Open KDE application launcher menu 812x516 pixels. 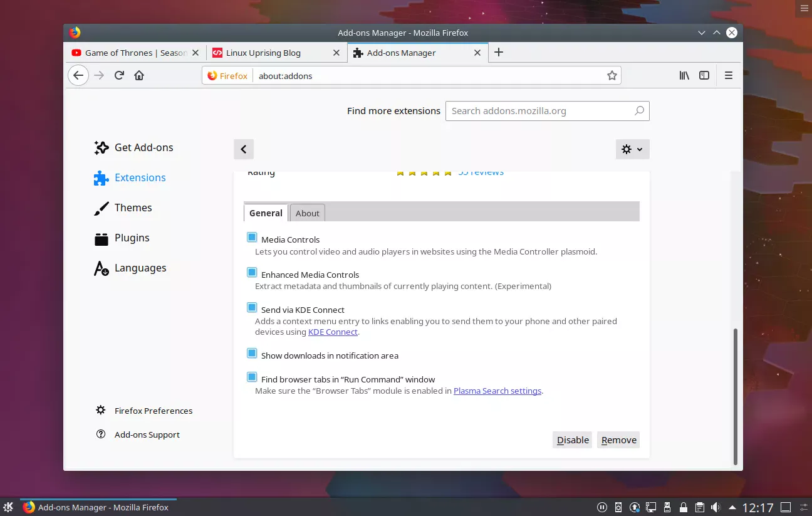tap(9, 507)
